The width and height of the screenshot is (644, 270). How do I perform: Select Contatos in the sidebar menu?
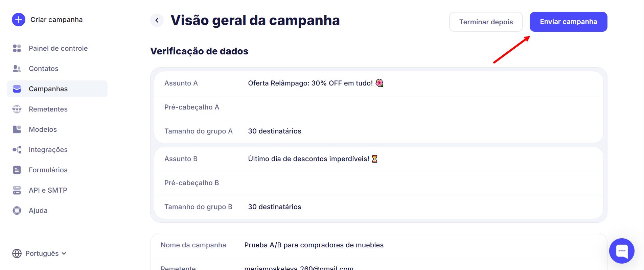[x=44, y=69]
